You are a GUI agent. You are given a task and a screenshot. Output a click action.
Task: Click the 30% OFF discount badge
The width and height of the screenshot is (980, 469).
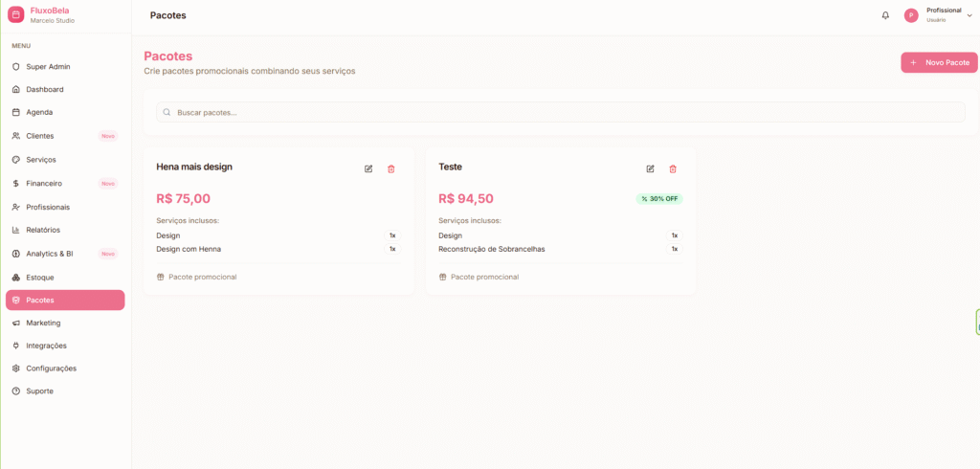(x=659, y=199)
